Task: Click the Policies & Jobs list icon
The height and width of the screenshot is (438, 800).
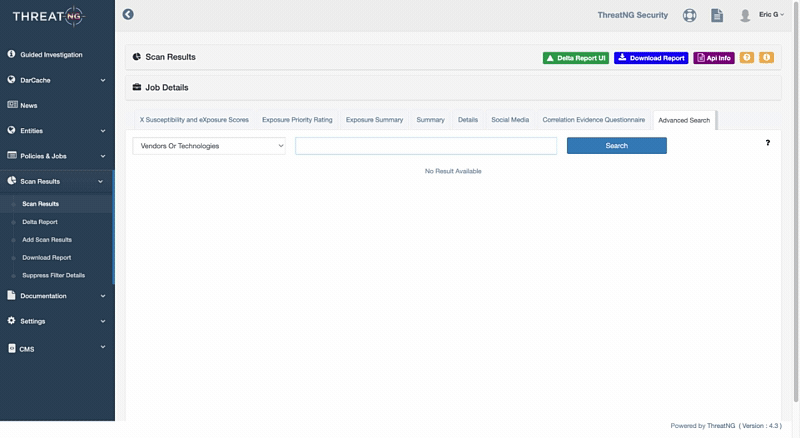Action: tap(12, 155)
